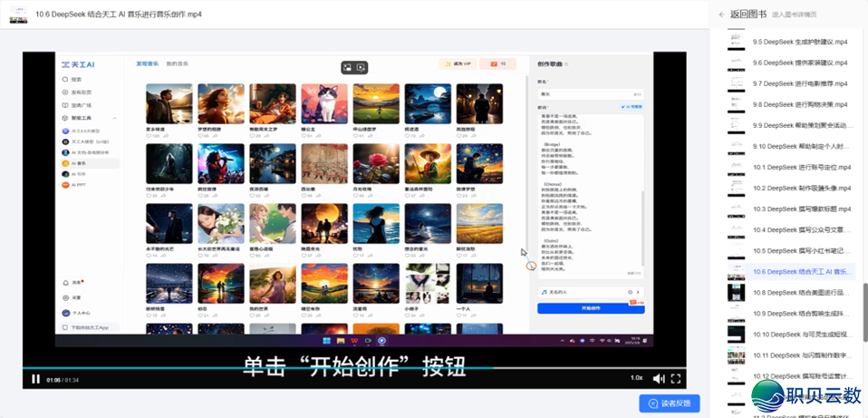The image size is (868, 418).
Task: Open 10.8 DeepSeek 结合美图进行品 video
Action: pos(802,293)
